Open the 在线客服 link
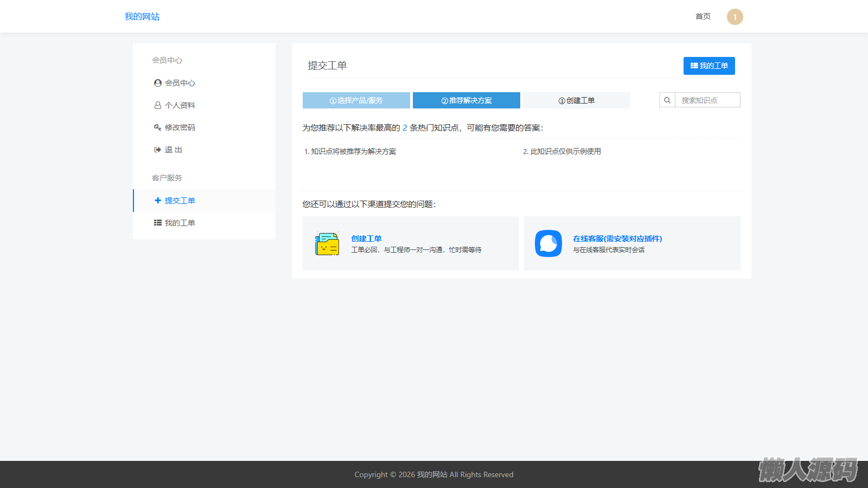Screen dimensions: 868x488 (x=617, y=239)
